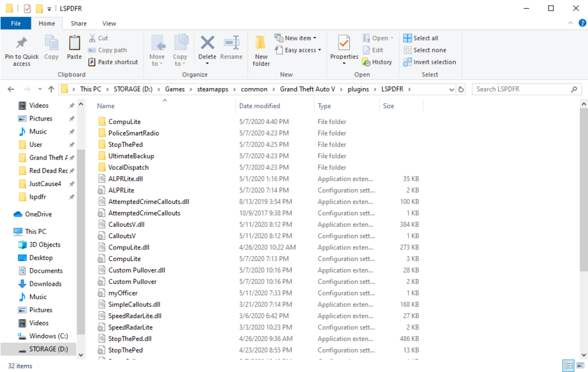Click the search magnifier icon
The height and width of the screenshot is (372, 588).
click(574, 89)
